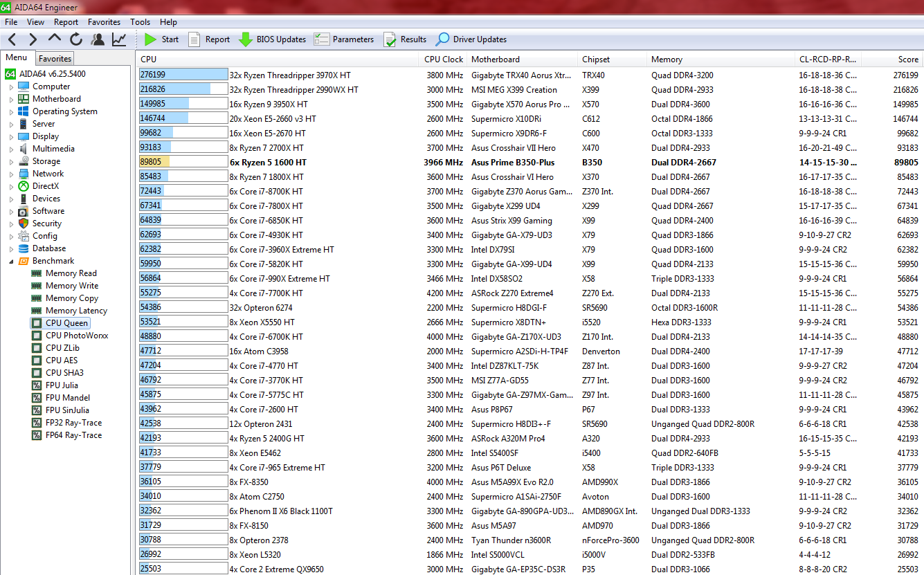
Task: Collapse the Benchmark tree node
Action: [x=11, y=262]
